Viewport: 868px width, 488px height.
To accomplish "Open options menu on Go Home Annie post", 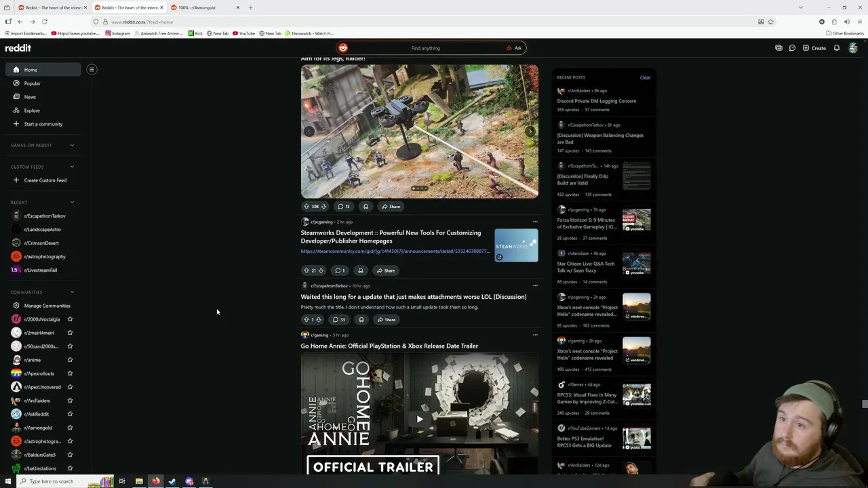I will pos(535,335).
